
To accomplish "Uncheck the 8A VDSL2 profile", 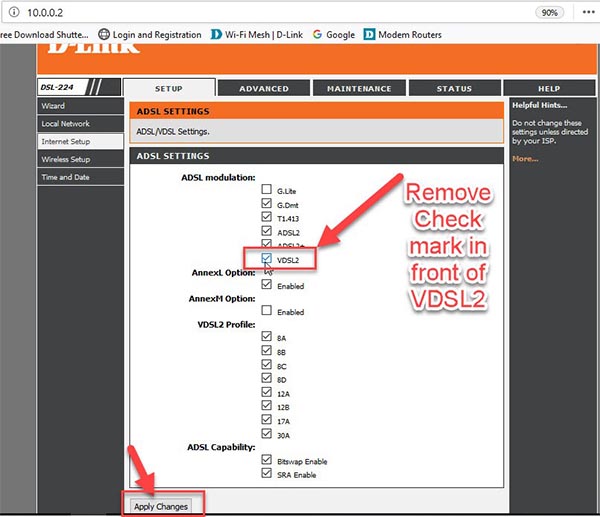I will point(266,336).
